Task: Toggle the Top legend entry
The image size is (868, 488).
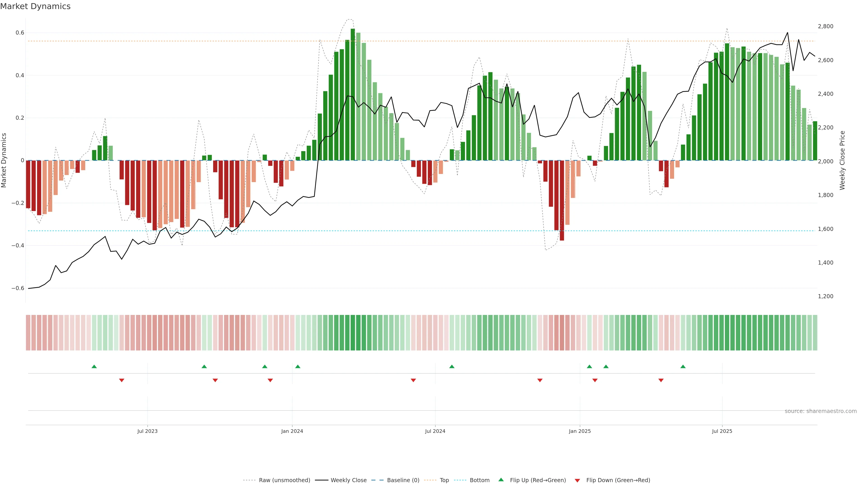Action: point(444,480)
